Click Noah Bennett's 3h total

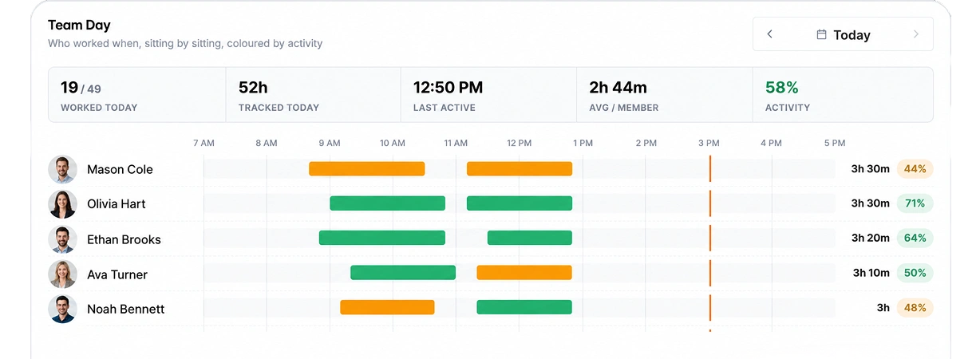[883, 307]
